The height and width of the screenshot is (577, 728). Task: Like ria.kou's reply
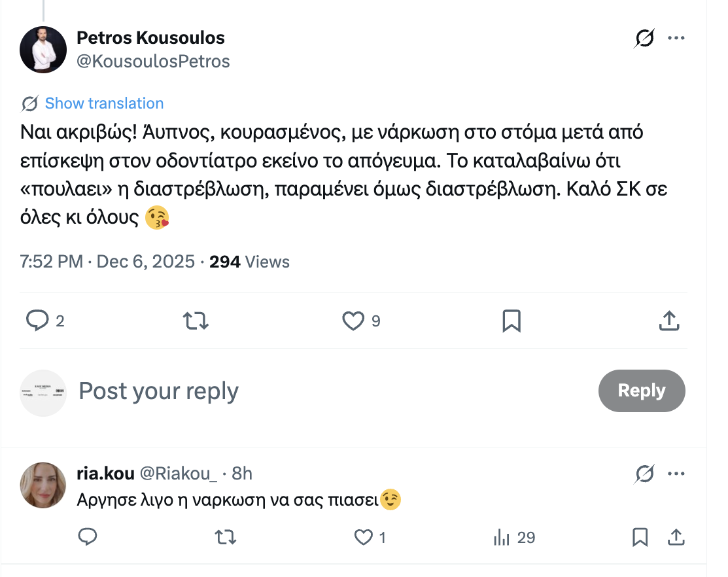click(362, 536)
